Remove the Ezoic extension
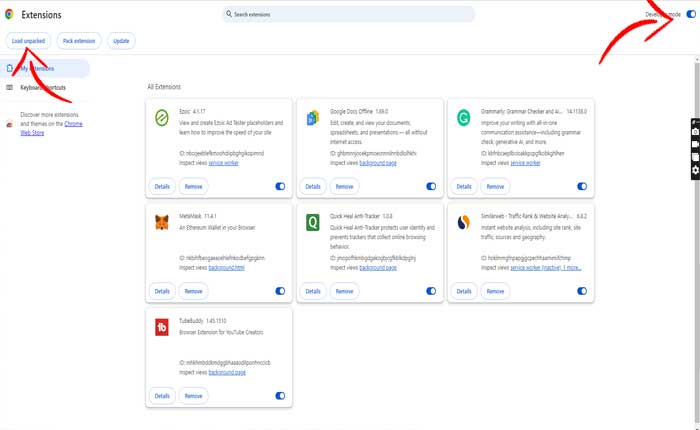 tap(193, 187)
